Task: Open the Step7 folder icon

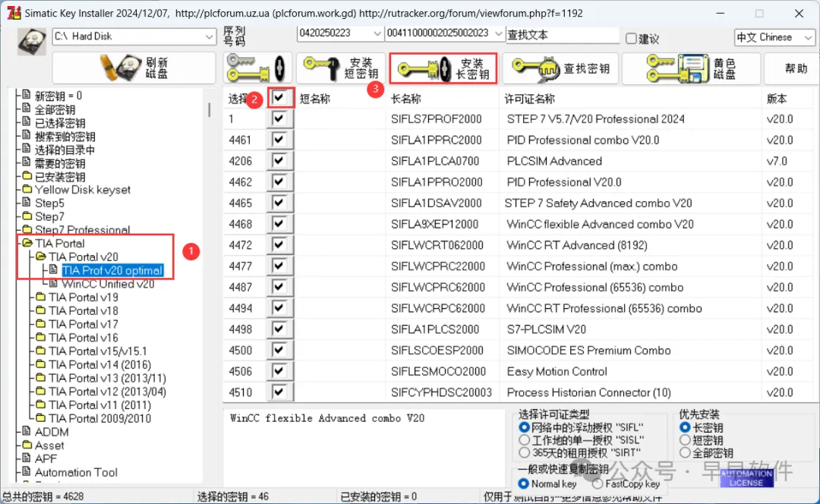Action: click(x=27, y=216)
